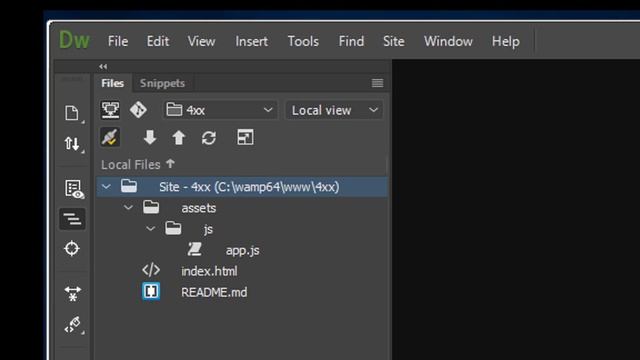Click the Live View options eye icon

(x=74, y=189)
